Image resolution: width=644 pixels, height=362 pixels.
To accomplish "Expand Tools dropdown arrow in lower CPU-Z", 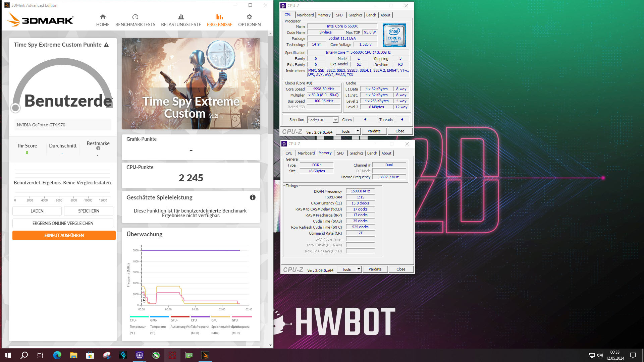I will (x=359, y=269).
